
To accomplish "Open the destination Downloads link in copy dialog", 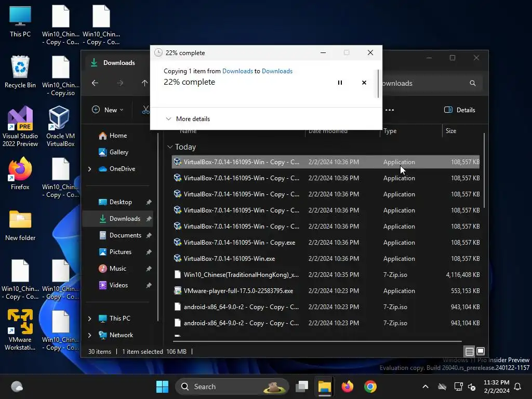I will (x=277, y=71).
